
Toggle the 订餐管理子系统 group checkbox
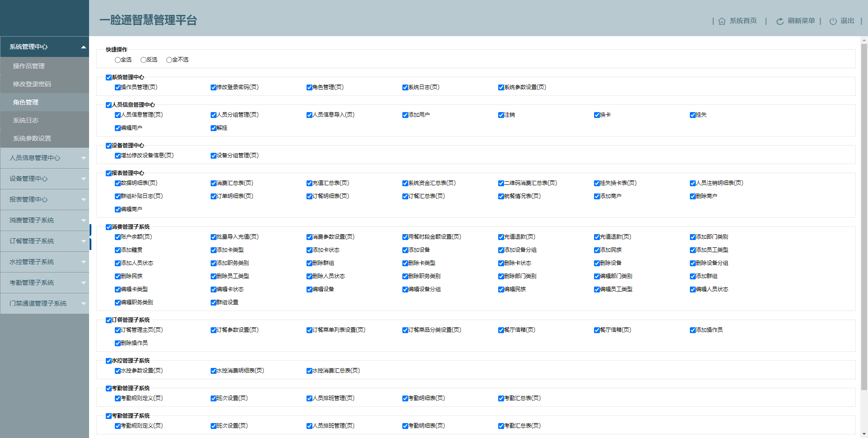pyautogui.click(x=108, y=320)
